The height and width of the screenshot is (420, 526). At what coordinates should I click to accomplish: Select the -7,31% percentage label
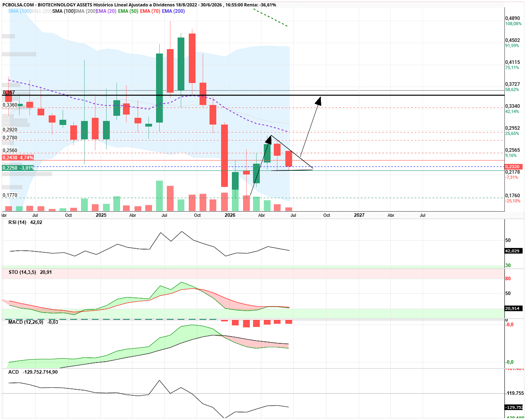click(x=512, y=177)
